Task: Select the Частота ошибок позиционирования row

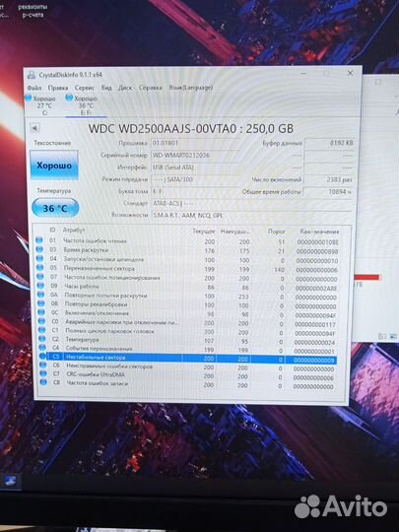Action: pyautogui.click(x=187, y=278)
